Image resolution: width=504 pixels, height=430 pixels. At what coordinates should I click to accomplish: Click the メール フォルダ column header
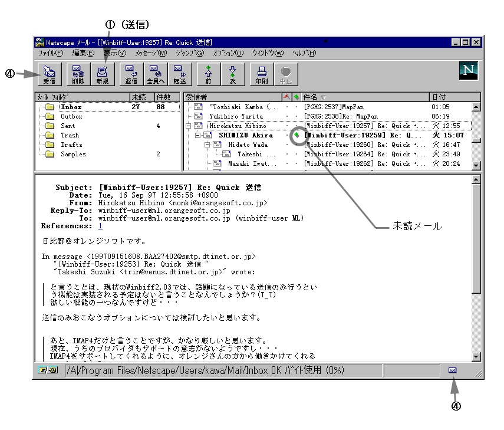click(83, 97)
